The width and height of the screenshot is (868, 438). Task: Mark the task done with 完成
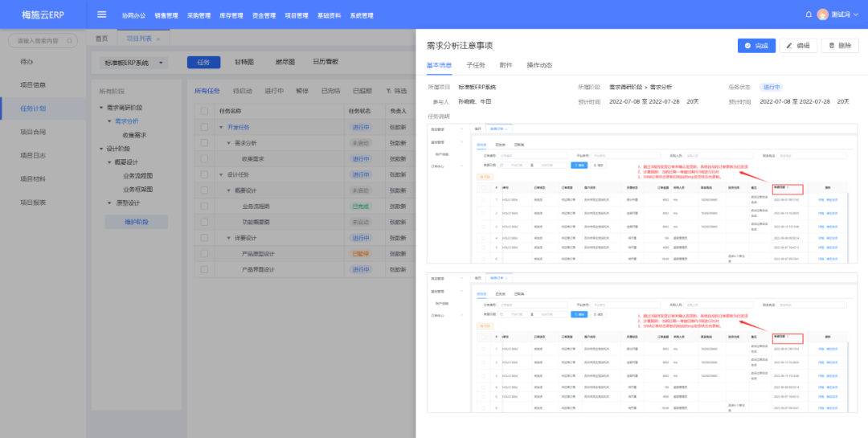(756, 45)
